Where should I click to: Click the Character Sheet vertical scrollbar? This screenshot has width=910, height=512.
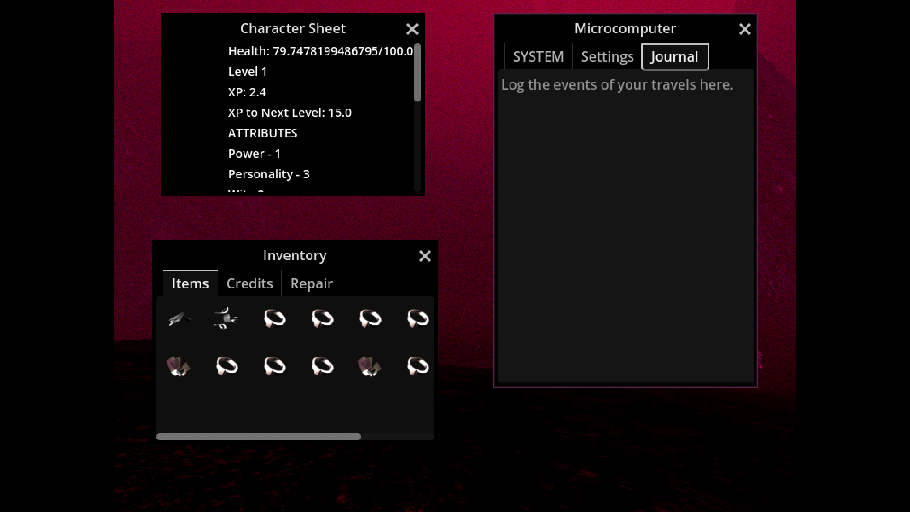(x=417, y=72)
